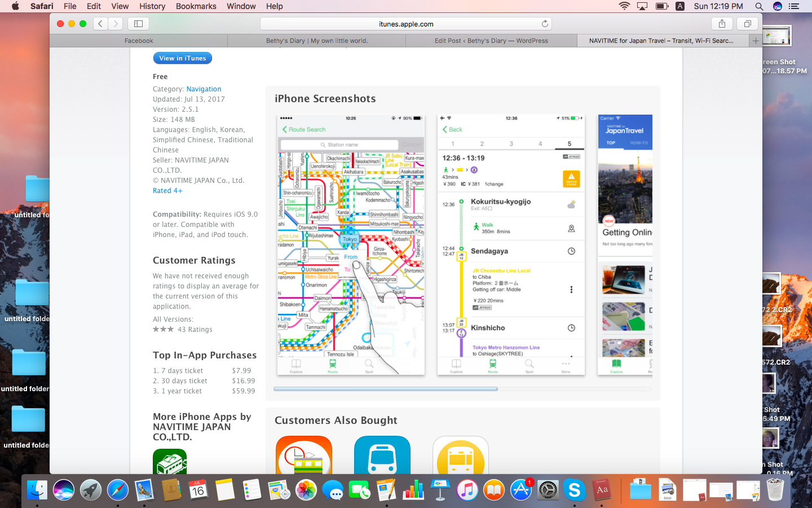The height and width of the screenshot is (508, 812).
Task: Open Spotlight search in menu bar
Action: tap(759, 6)
